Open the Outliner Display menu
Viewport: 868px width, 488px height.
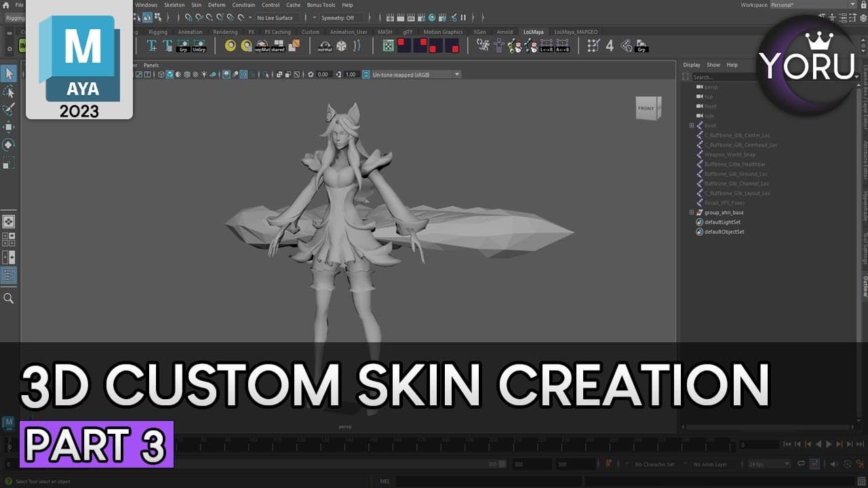point(692,65)
